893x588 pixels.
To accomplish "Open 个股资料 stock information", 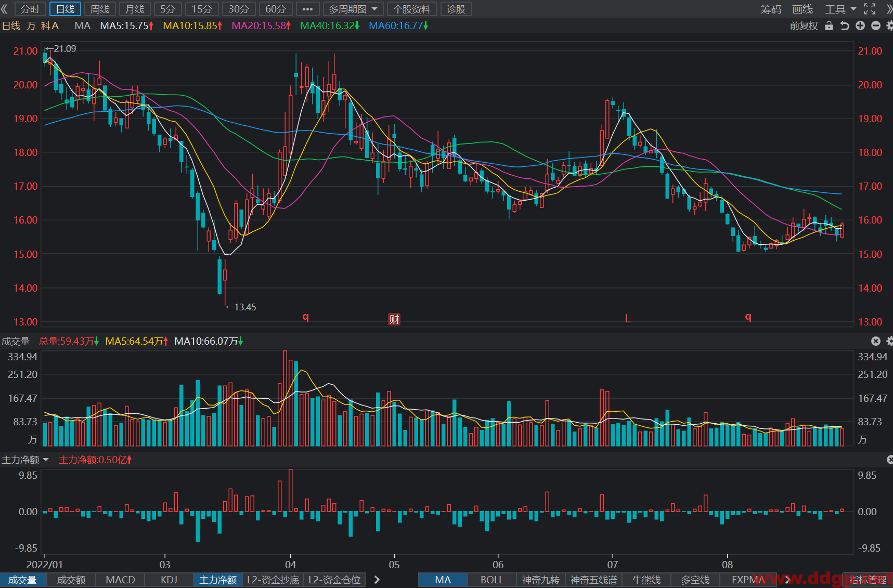I will click(x=412, y=9).
